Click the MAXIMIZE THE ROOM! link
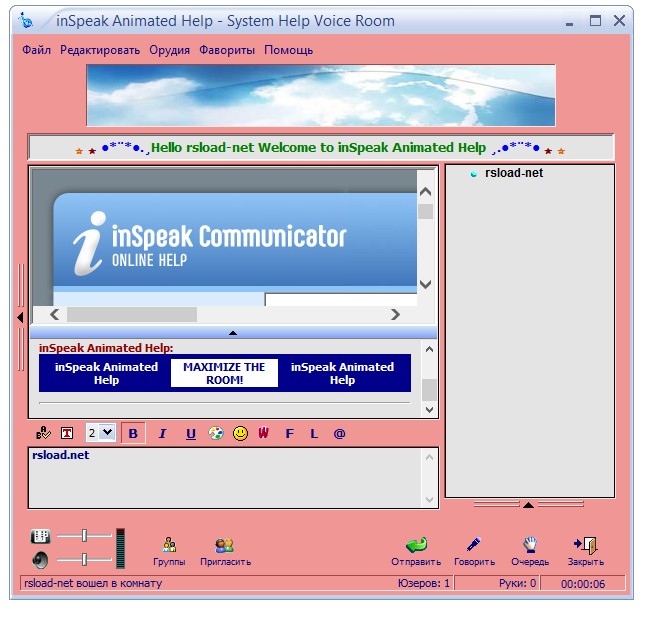Viewport: 649px width, 617px height. click(224, 373)
